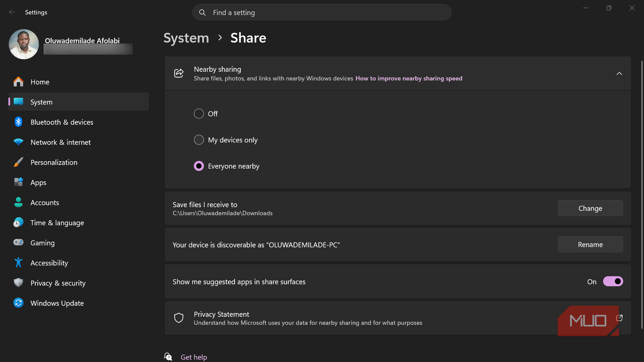Click the Privacy Statement title text

click(221, 314)
